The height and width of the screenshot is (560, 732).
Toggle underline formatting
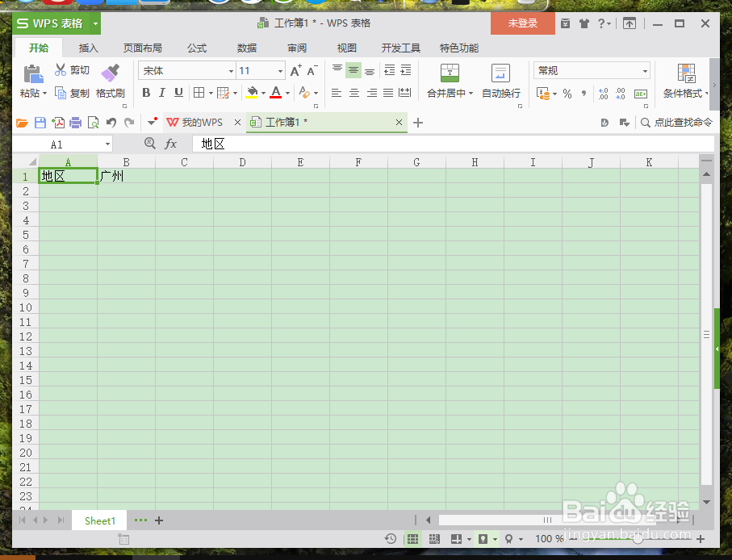click(x=178, y=93)
